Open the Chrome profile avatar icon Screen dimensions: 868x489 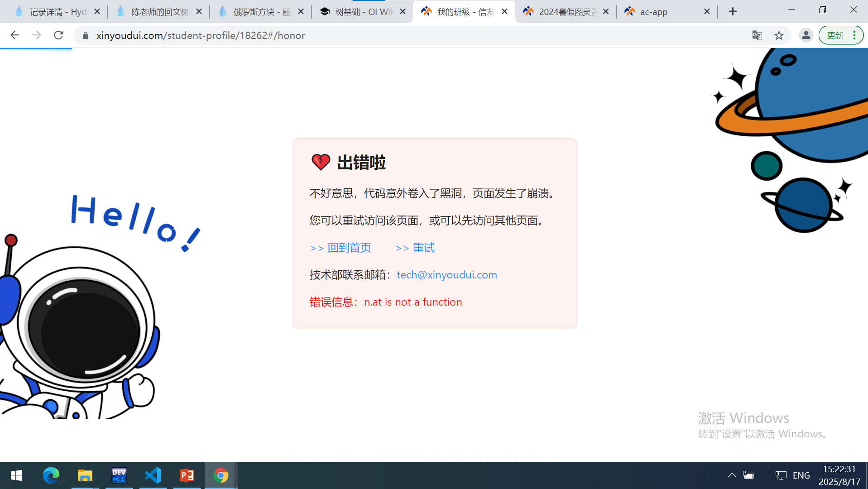[806, 35]
